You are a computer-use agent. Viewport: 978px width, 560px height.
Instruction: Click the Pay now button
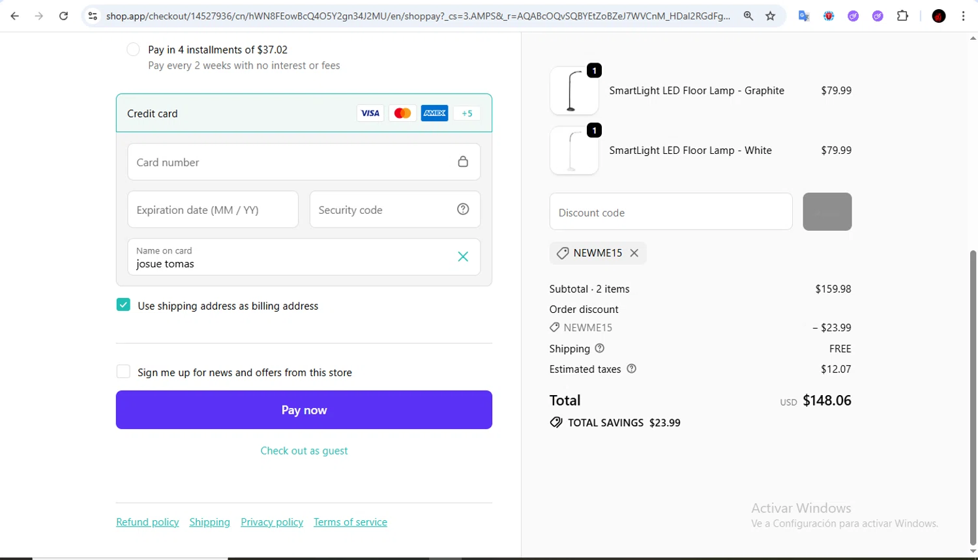pyautogui.click(x=304, y=409)
